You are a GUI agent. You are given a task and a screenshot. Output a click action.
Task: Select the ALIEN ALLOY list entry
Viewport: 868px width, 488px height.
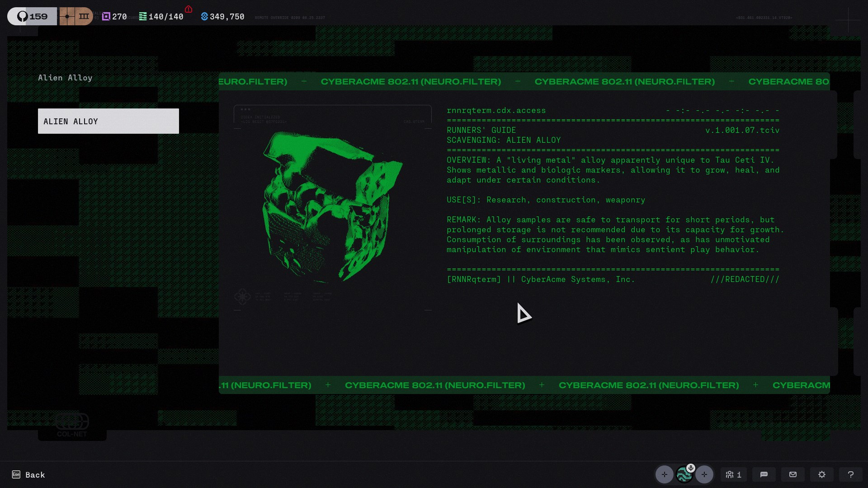108,121
